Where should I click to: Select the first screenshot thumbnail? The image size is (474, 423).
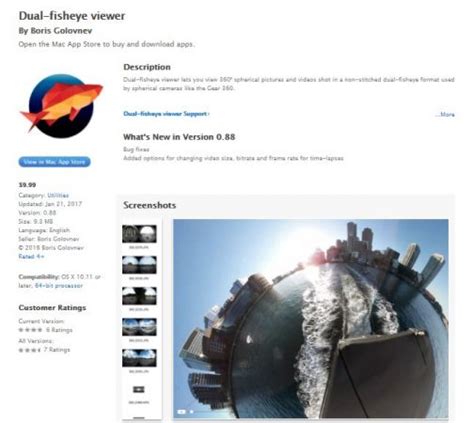pyautogui.click(x=139, y=234)
